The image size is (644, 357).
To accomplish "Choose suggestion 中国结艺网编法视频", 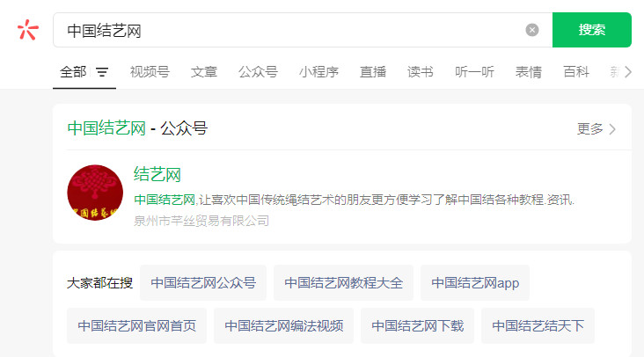I will [284, 326].
